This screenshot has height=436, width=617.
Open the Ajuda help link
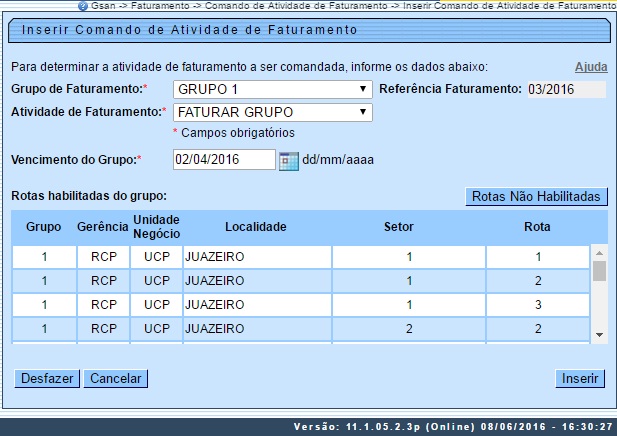pos(590,67)
